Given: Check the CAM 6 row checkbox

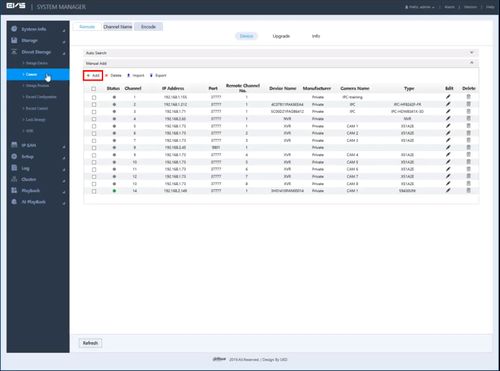Looking at the screenshot, I should click(x=94, y=169).
